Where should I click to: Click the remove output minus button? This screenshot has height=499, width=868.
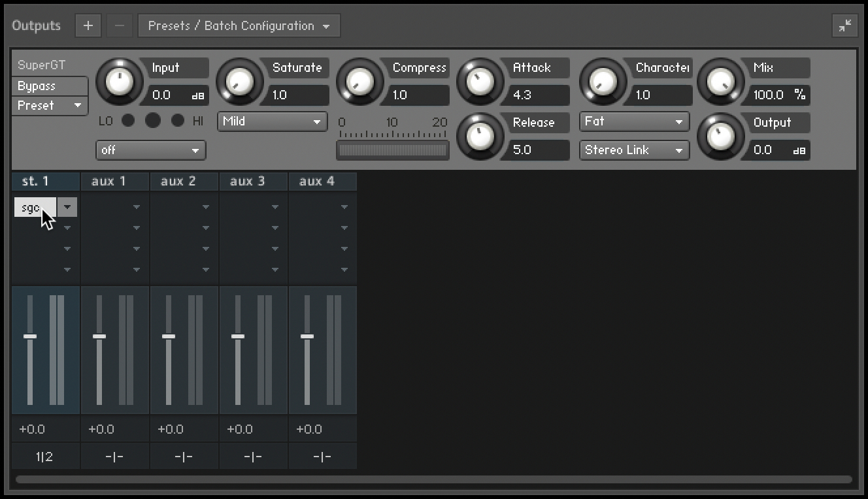coord(119,26)
